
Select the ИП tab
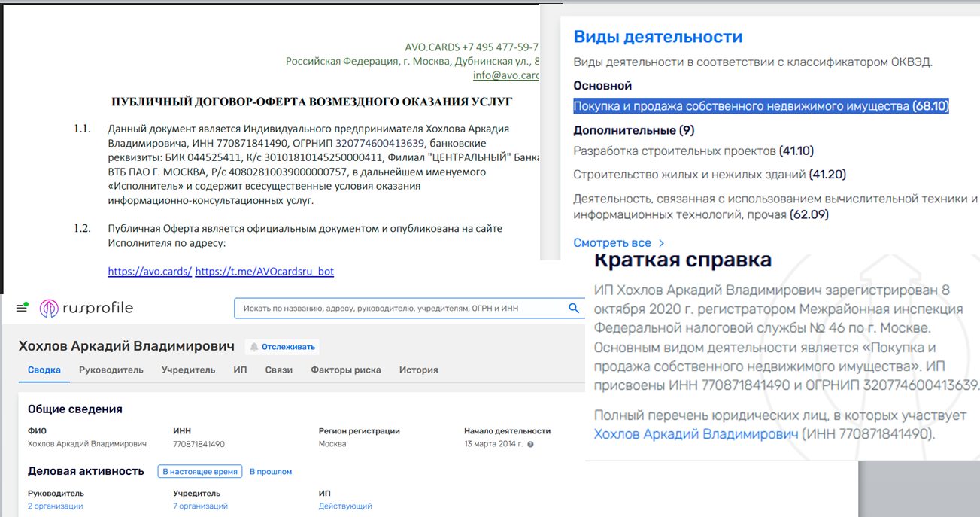click(240, 370)
